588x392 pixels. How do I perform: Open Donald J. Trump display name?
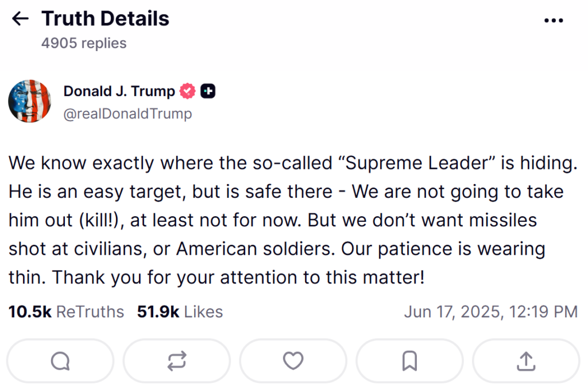tap(119, 91)
